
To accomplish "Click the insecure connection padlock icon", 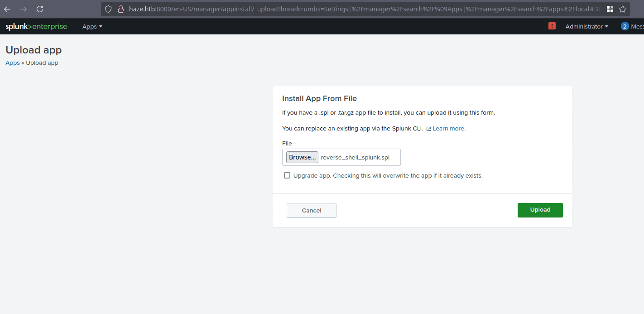I will (x=120, y=9).
